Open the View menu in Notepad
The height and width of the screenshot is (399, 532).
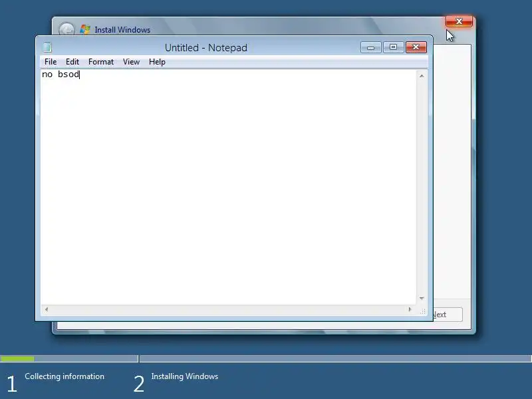(x=131, y=62)
